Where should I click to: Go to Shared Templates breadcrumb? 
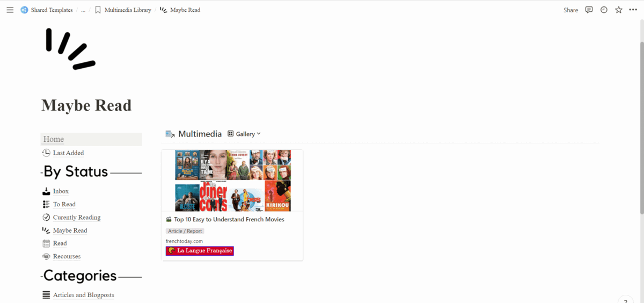coord(47,10)
